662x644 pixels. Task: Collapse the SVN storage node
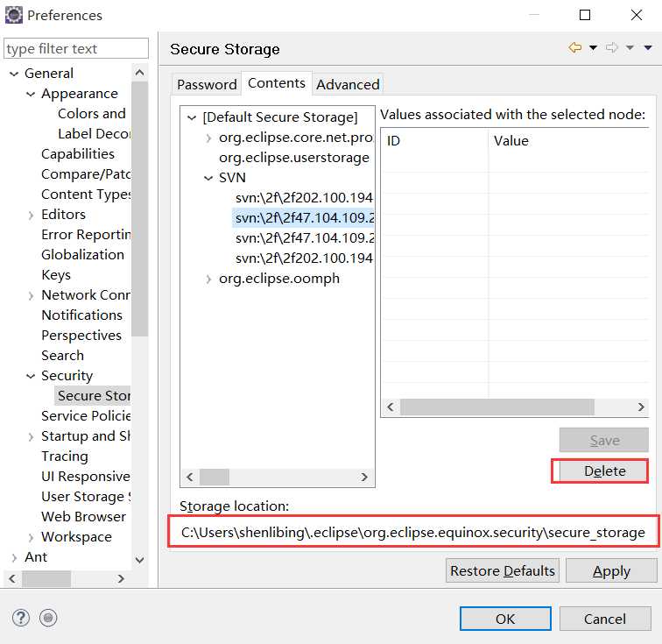coord(208,179)
